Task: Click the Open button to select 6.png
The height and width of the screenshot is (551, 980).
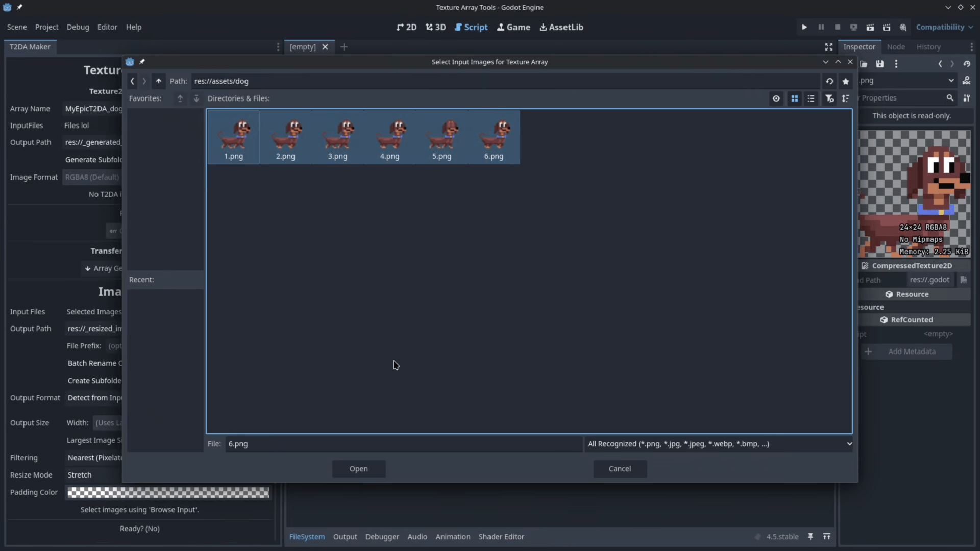Action: coord(359,469)
